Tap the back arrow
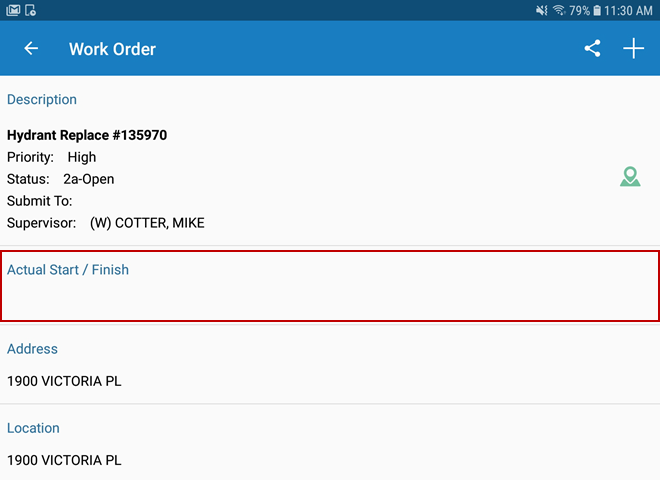 31,49
